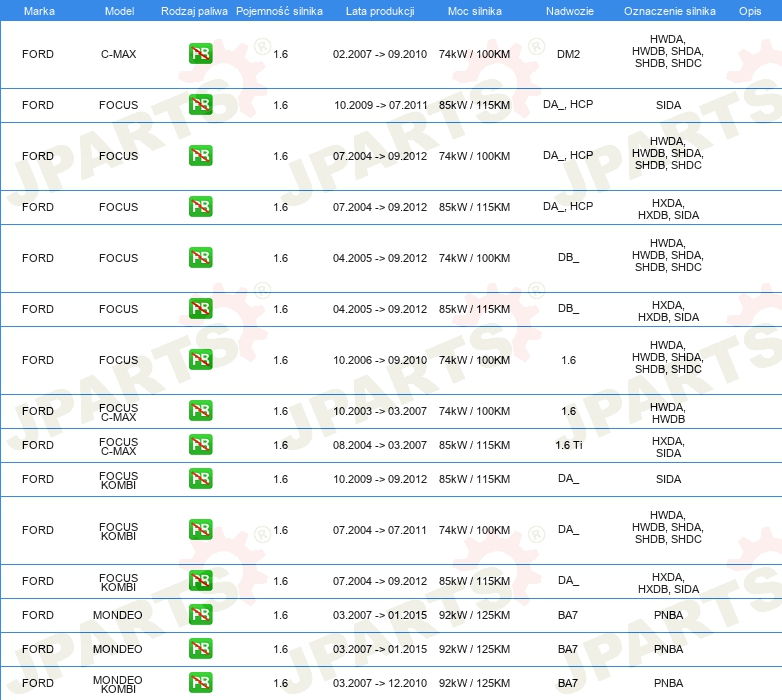Click the Oznaczenie silnika column header
This screenshot has width=782, height=700.
[x=669, y=11]
